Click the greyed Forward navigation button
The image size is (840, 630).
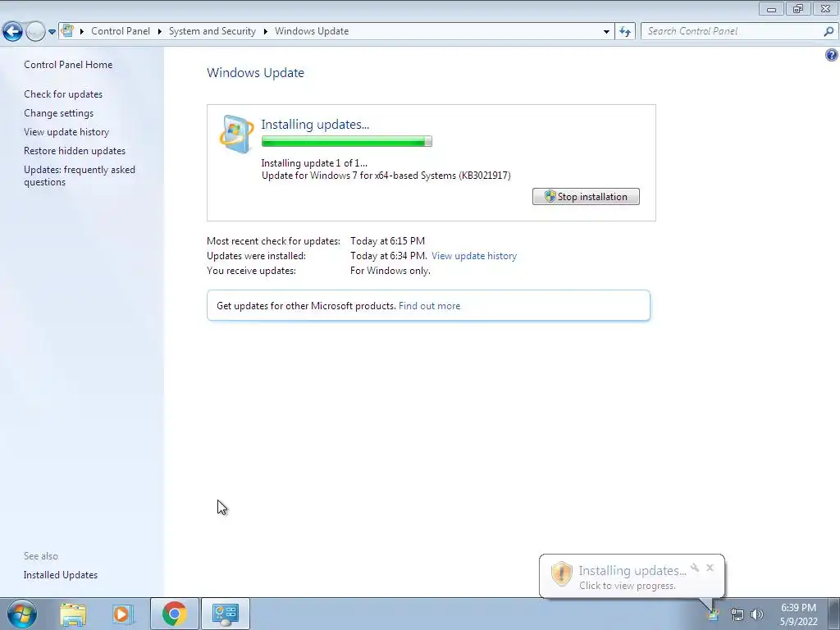tap(35, 32)
